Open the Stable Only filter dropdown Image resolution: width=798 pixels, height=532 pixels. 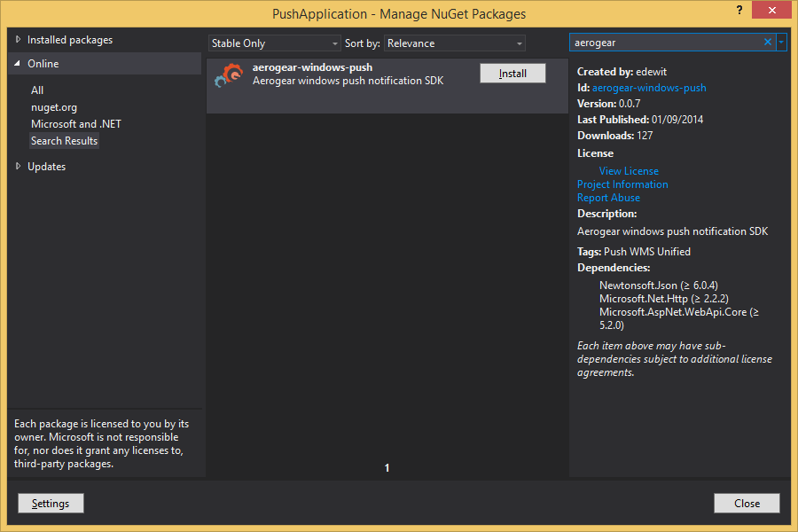point(274,43)
